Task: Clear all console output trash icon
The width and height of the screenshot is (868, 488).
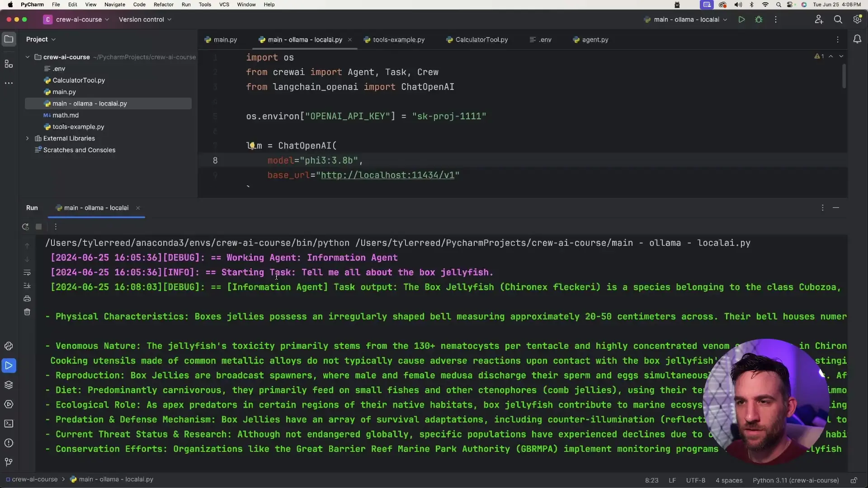Action: (x=27, y=312)
